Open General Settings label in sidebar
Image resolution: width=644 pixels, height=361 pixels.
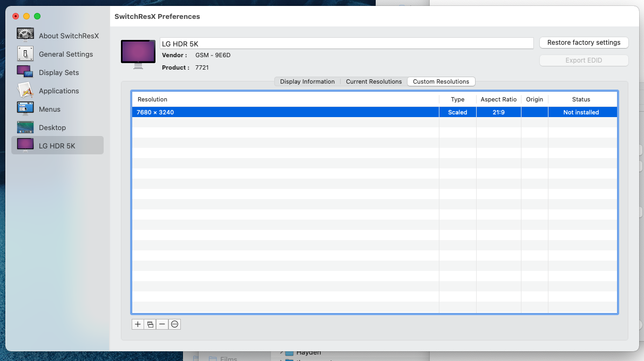click(x=66, y=54)
